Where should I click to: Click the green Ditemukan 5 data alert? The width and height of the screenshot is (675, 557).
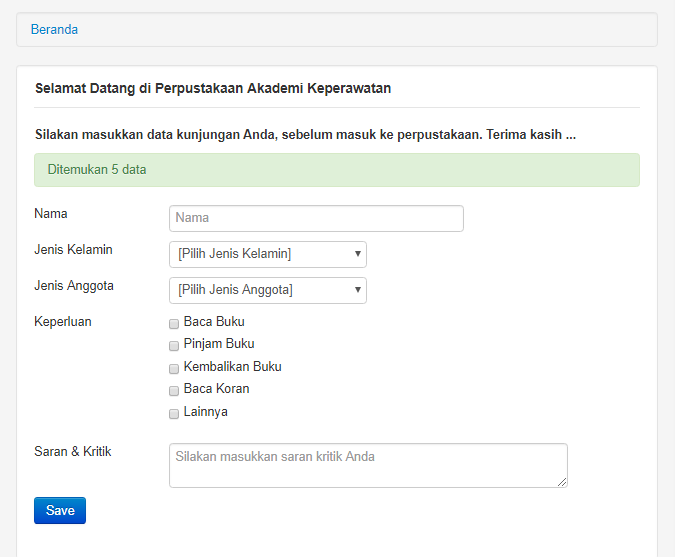(x=336, y=170)
